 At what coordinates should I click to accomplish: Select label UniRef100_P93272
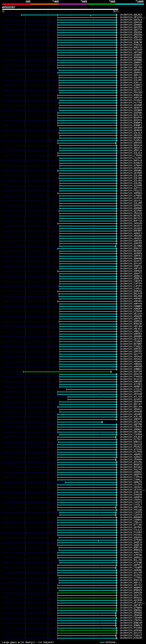pos(131,191)
